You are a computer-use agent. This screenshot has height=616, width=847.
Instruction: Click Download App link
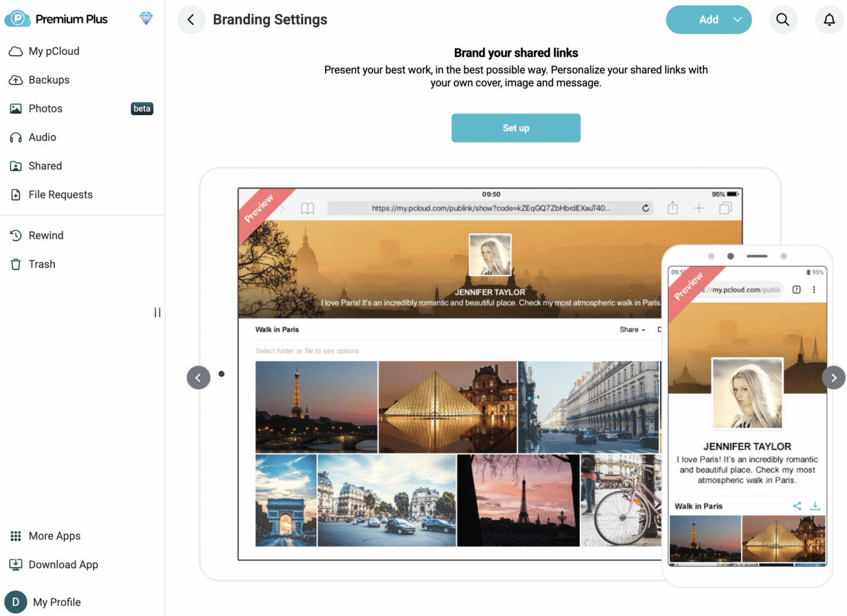coord(63,565)
